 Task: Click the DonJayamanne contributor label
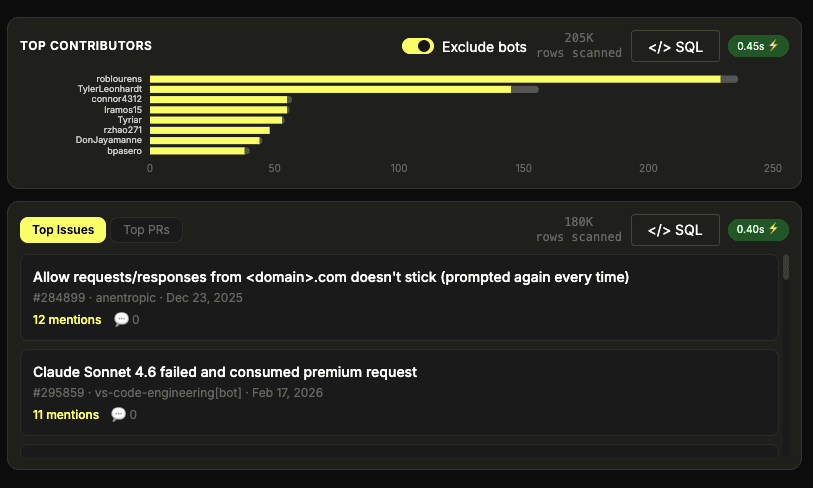click(x=109, y=141)
